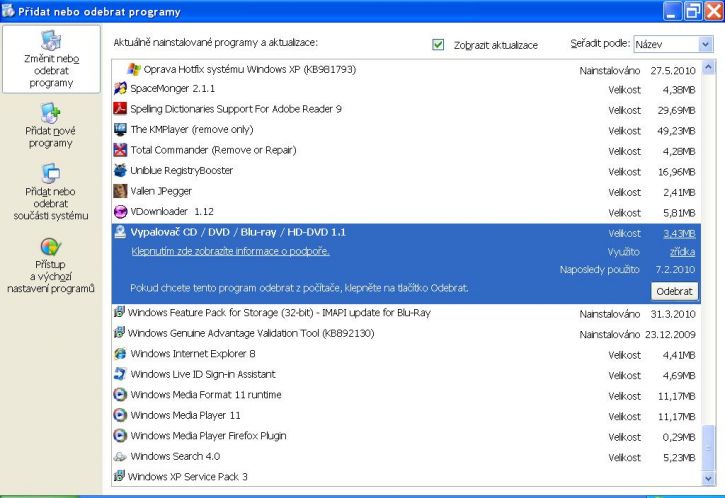The height and width of the screenshot is (498, 725).
Task: Click the Adobe Spelling Dictionaries icon
Action: pyautogui.click(x=120, y=109)
